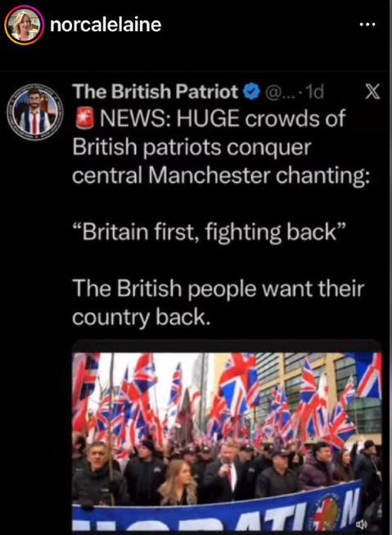The width and height of the screenshot is (392, 535).
Task: Click the vertical scrollbar on right edge
Action: (x=390, y=267)
